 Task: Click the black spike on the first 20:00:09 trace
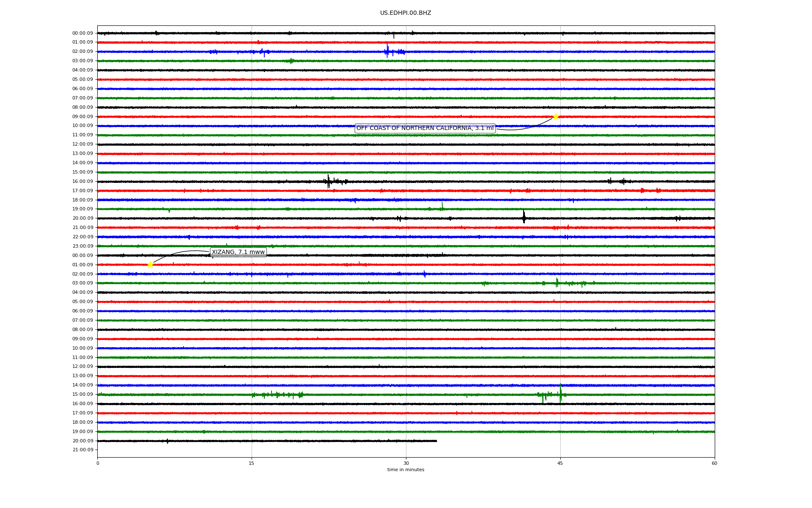[x=524, y=218]
